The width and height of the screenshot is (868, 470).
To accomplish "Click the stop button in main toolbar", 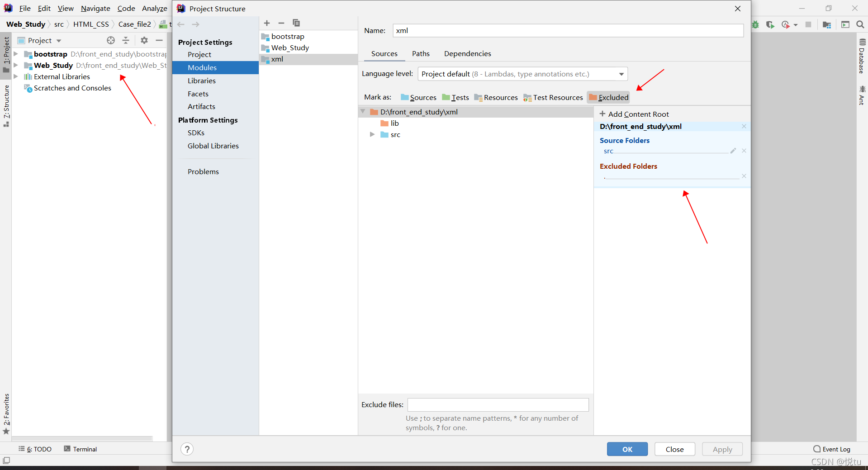I will (808, 24).
